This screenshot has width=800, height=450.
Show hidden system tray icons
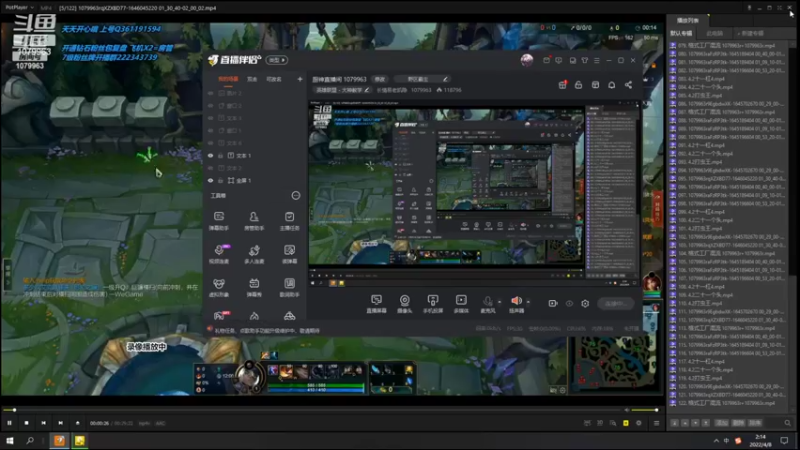pyautogui.click(x=716, y=441)
